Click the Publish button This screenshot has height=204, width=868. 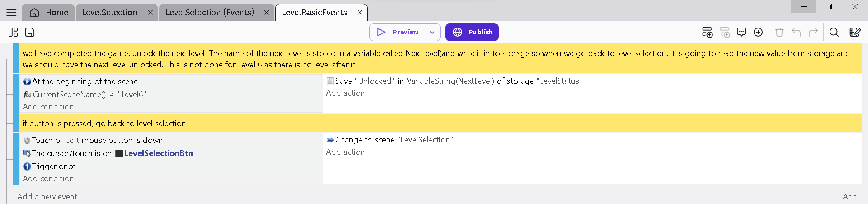point(472,32)
